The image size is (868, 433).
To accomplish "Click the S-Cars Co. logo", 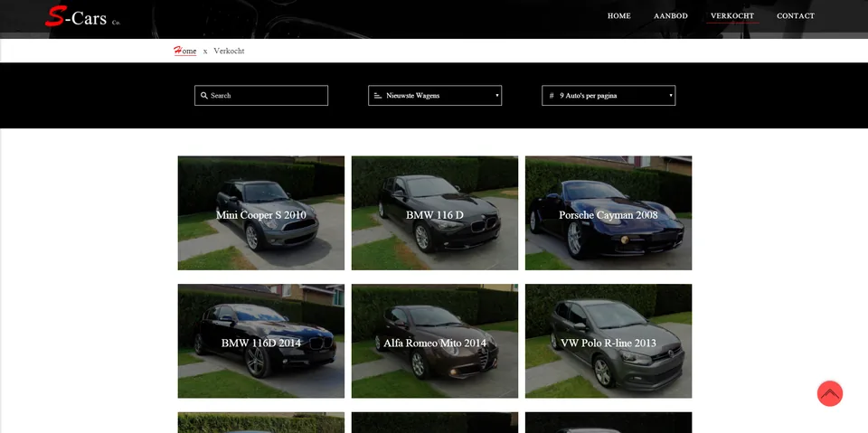I will [82, 16].
